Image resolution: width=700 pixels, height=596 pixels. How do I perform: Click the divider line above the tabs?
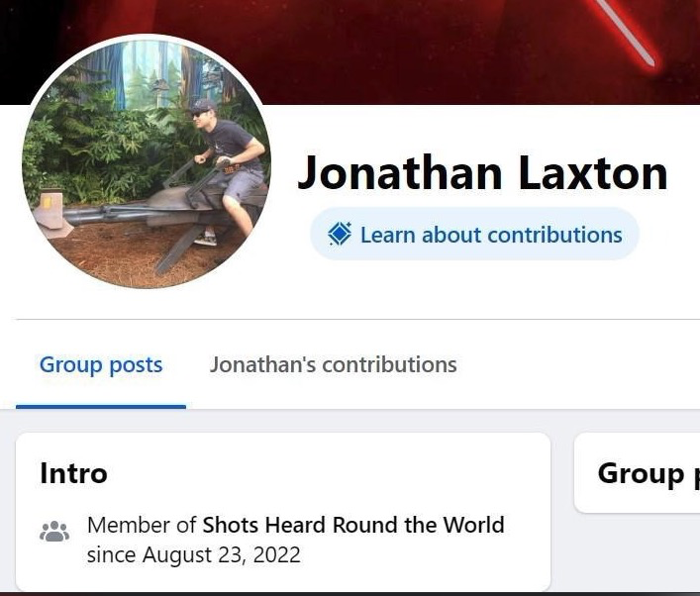pyautogui.click(x=357, y=319)
